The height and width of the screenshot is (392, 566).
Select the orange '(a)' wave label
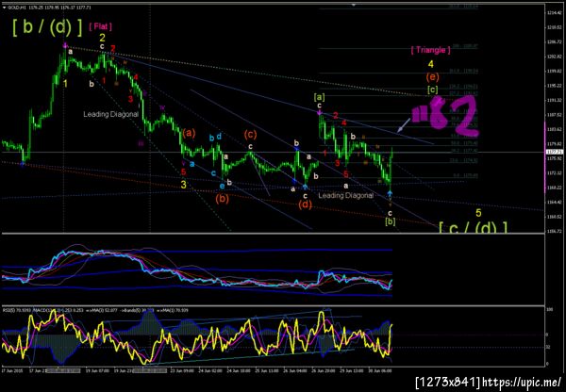[x=189, y=133]
